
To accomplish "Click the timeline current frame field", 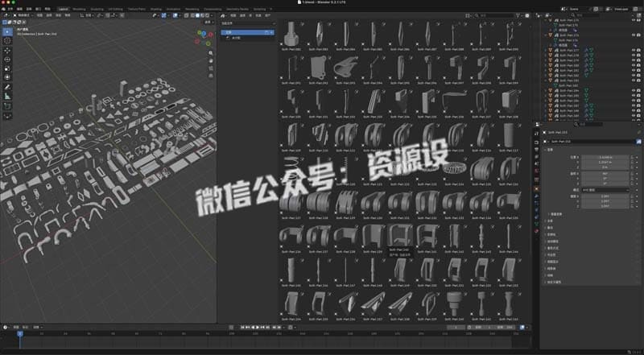I will coord(456,327).
